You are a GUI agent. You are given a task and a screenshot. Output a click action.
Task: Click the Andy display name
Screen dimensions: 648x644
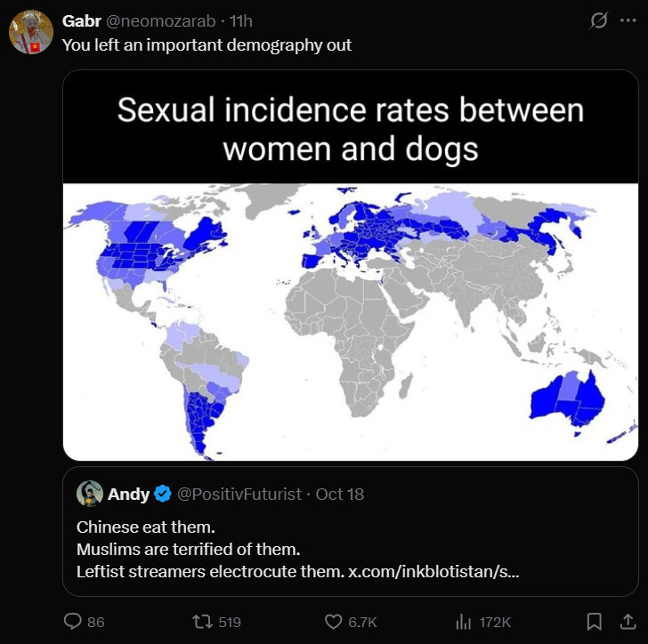(x=128, y=494)
